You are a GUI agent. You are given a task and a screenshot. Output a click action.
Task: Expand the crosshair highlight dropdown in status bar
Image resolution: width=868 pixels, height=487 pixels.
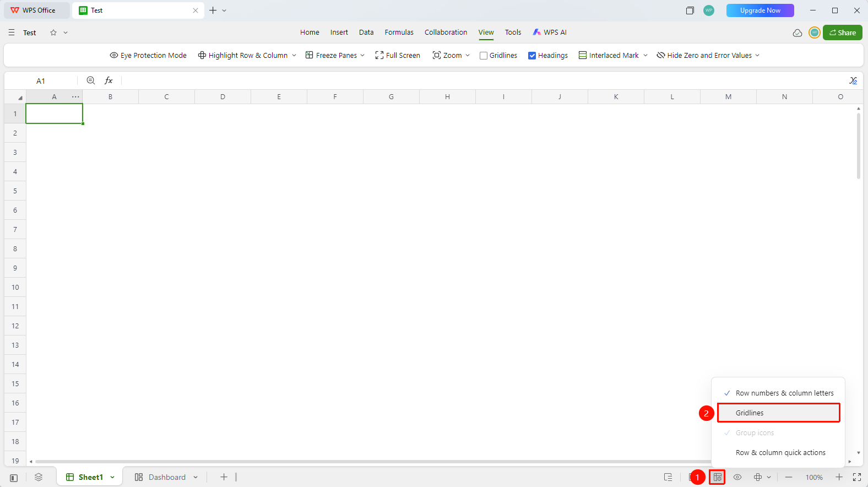point(769,478)
